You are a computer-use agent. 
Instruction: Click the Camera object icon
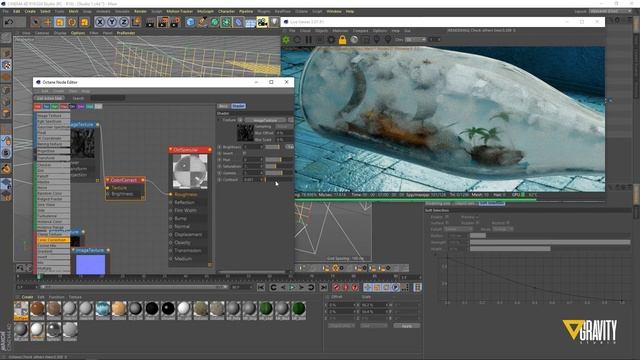click(x=262, y=22)
